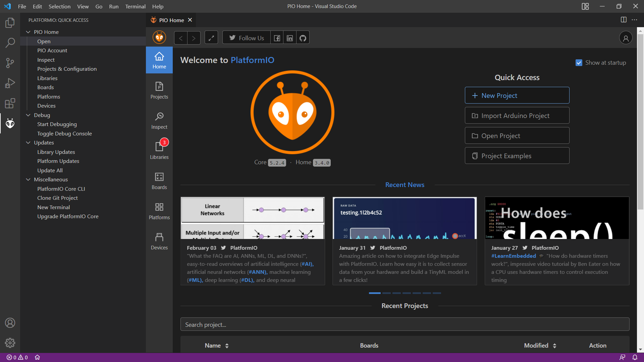Select Start Debugging in Quick Access
The height and width of the screenshot is (362, 644).
[x=57, y=124]
